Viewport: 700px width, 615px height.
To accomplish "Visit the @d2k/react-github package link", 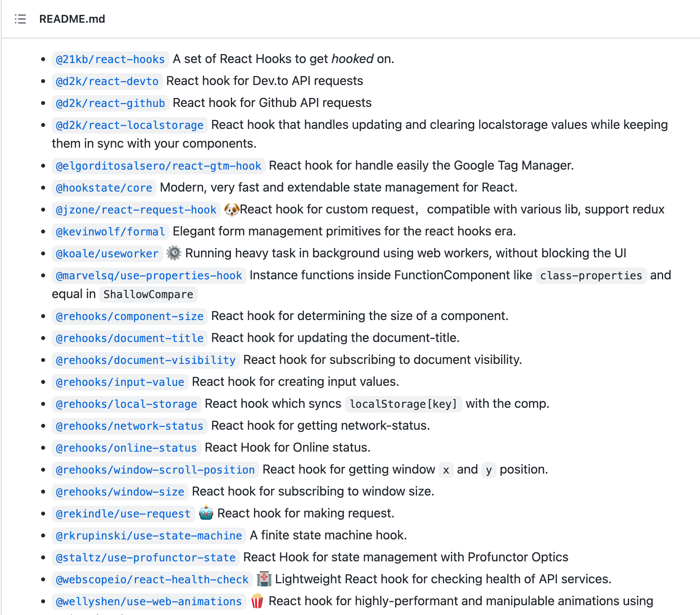I will pyautogui.click(x=110, y=103).
